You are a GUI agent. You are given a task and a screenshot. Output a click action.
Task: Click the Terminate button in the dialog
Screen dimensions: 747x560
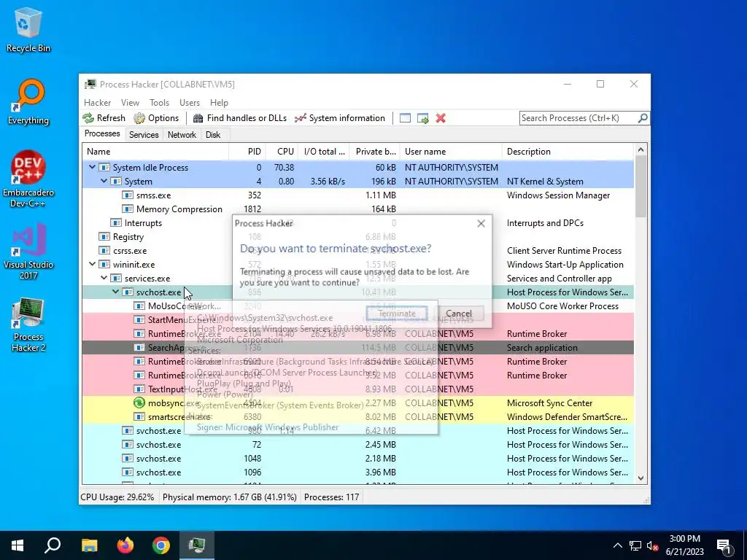[397, 314]
